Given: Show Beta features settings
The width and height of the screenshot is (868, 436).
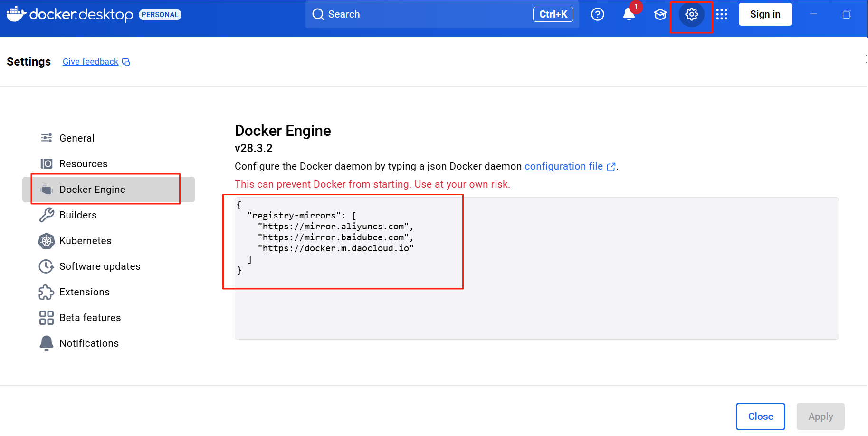Looking at the screenshot, I should 108,318.
